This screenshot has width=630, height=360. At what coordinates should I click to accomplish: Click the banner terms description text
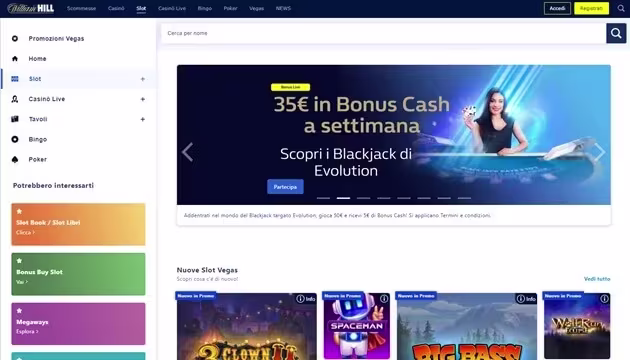(x=338, y=215)
